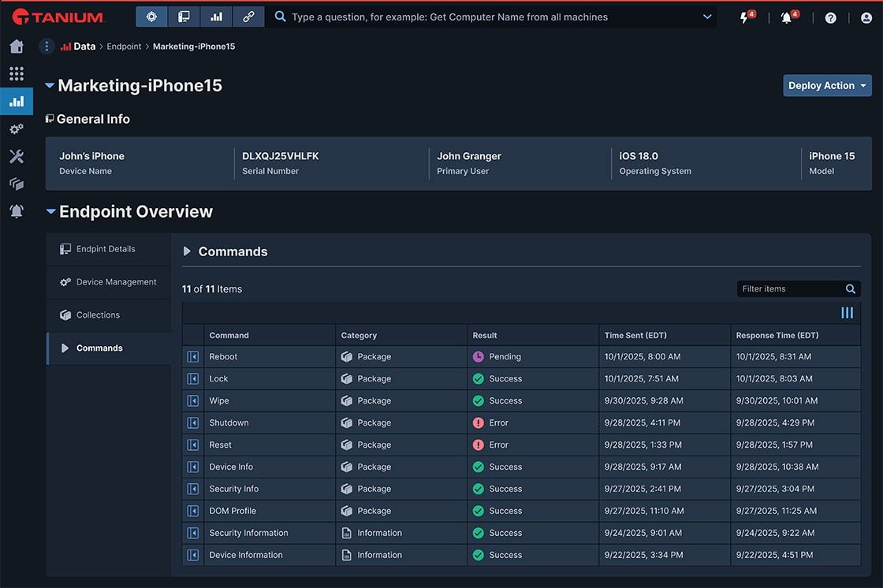The height and width of the screenshot is (588, 883).
Task: Expand details icon for Security Information row
Action: point(192,532)
